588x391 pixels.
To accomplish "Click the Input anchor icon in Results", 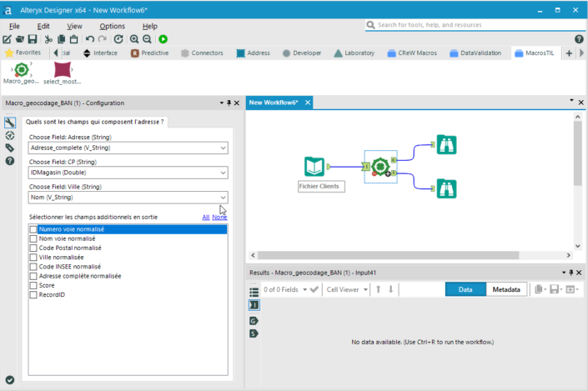I will point(254,305).
